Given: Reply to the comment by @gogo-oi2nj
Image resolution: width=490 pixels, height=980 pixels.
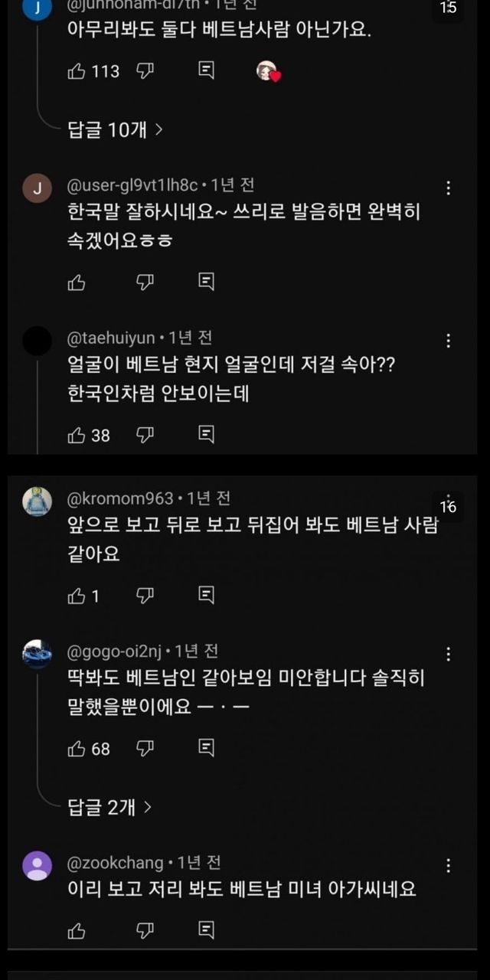Looking at the screenshot, I should tap(206, 748).
